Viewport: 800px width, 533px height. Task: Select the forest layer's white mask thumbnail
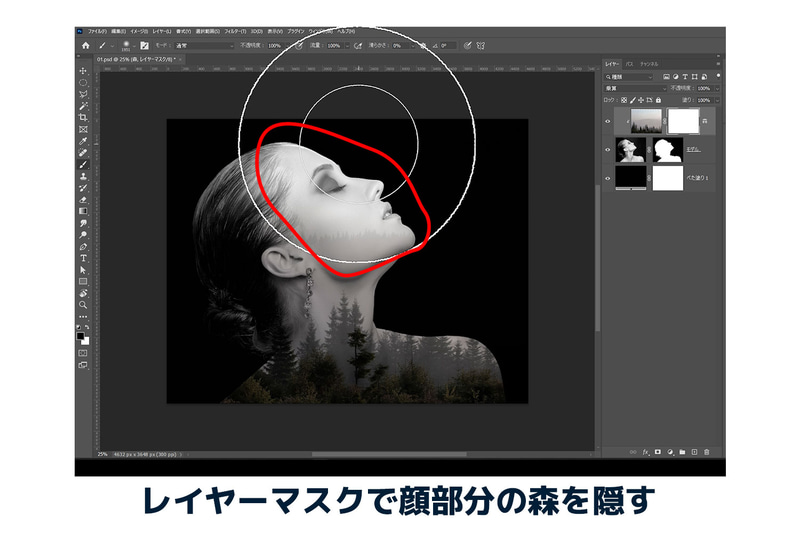click(x=683, y=121)
